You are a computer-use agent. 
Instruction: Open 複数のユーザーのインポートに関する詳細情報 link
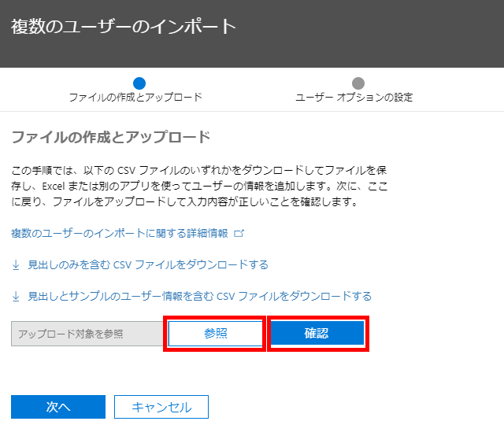pyautogui.click(x=119, y=234)
